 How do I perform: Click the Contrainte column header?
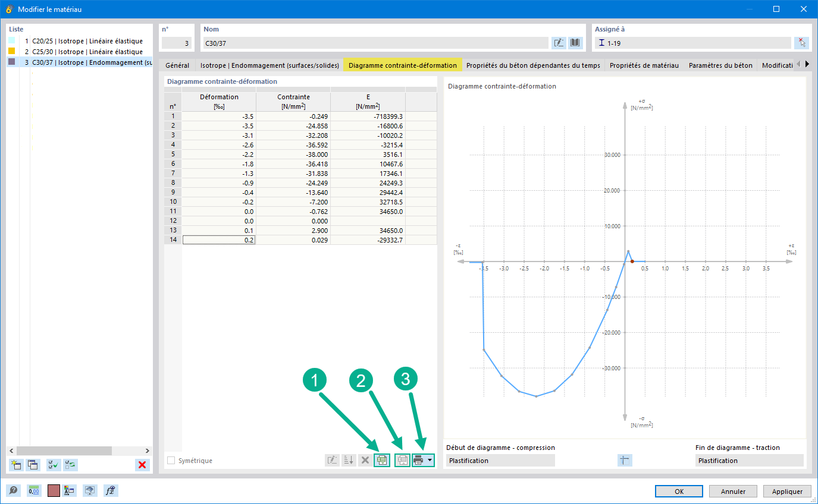(x=293, y=101)
